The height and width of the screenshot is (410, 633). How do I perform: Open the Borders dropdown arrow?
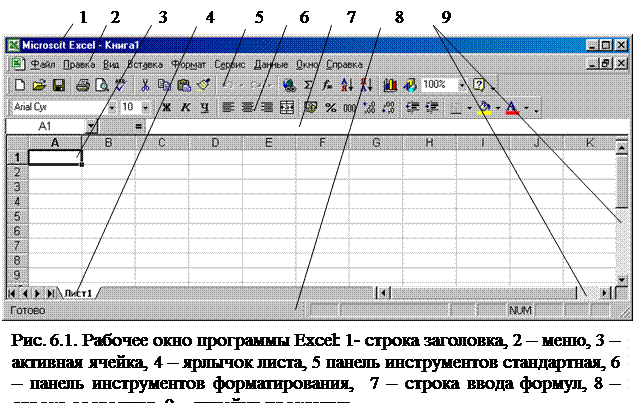coord(469,108)
